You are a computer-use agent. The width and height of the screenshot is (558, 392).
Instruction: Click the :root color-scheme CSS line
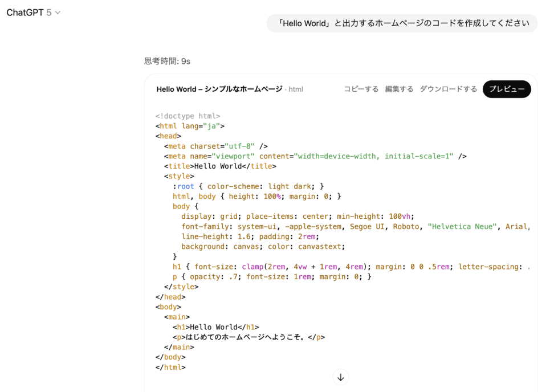point(249,186)
